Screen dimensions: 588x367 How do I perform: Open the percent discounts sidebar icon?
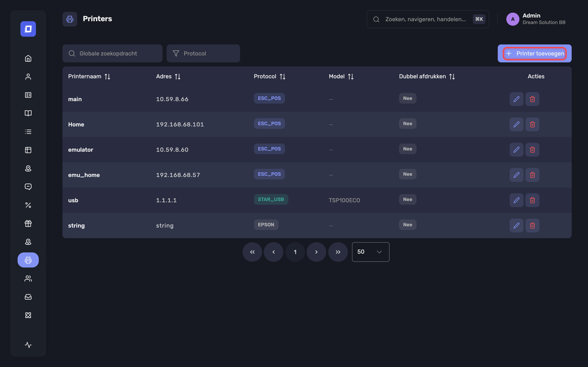tap(28, 205)
